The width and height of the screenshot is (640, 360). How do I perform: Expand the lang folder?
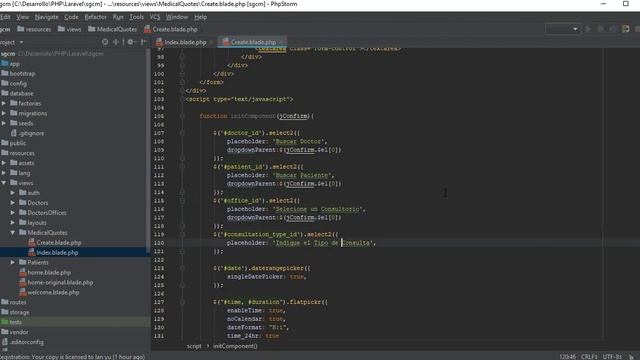tap(4, 173)
